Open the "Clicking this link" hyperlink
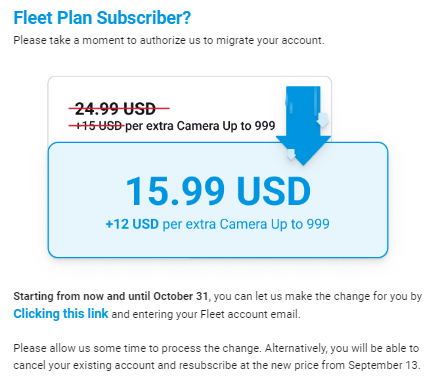The image size is (435, 377). point(61,314)
